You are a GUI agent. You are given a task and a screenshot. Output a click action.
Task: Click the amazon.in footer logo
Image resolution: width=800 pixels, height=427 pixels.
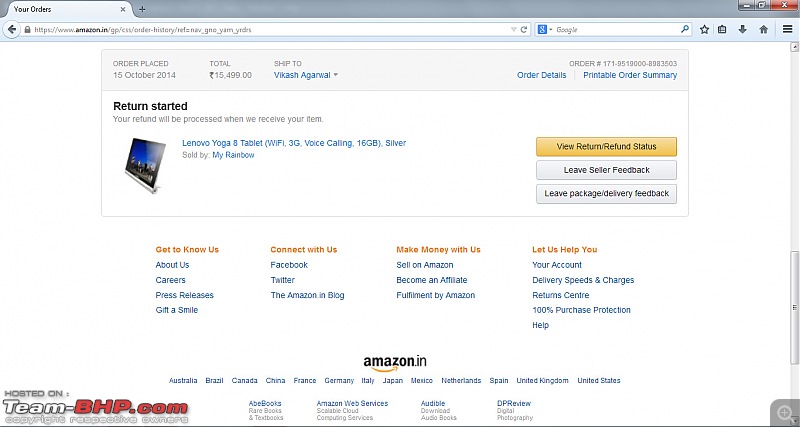(x=395, y=363)
